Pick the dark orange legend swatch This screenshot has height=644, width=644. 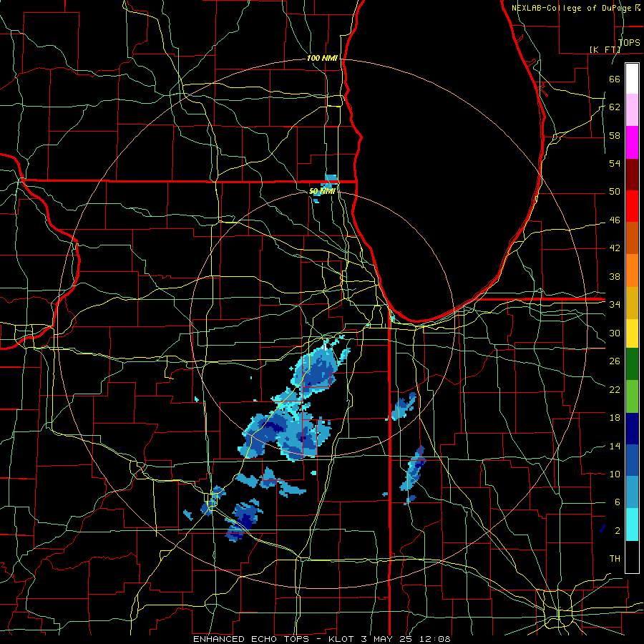[x=632, y=238]
